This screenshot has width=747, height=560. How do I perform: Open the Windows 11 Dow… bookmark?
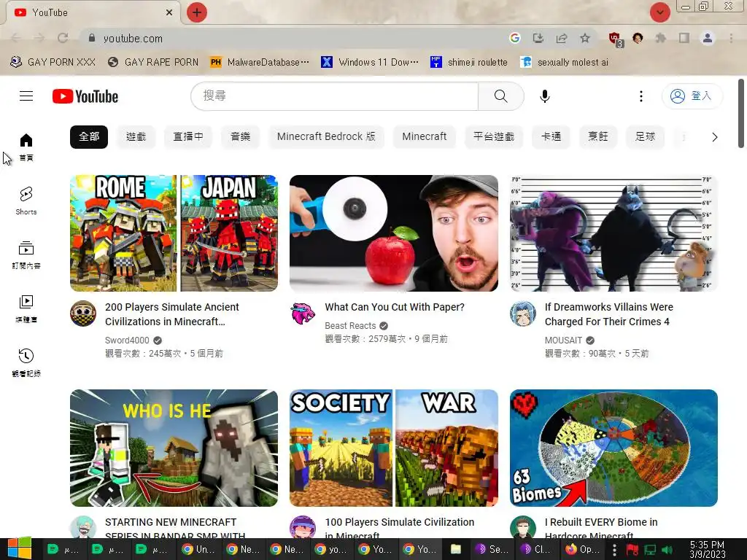370,63
